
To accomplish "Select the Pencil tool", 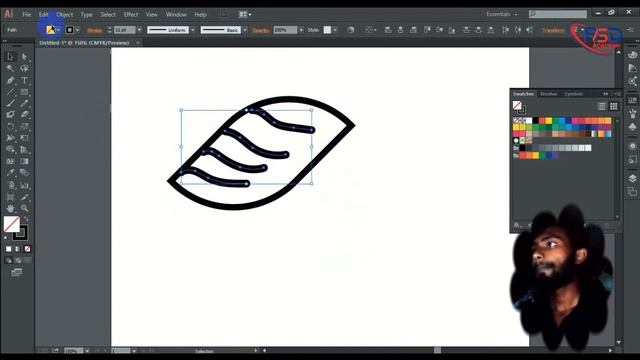I will pos(24,103).
